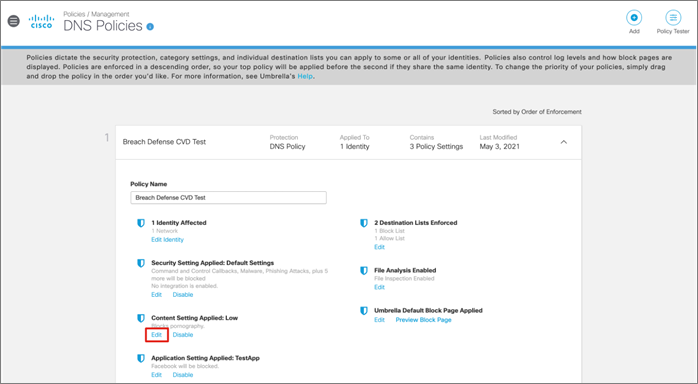Click the info icon beside DNS Policies

pyautogui.click(x=150, y=27)
